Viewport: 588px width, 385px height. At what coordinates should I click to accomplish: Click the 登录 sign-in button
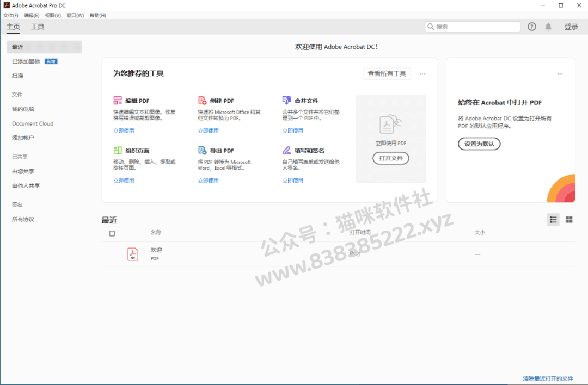click(x=571, y=27)
